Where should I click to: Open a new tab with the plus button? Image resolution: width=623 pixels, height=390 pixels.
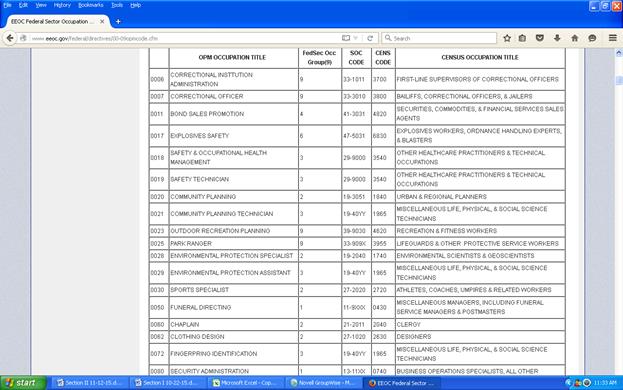(x=118, y=21)
